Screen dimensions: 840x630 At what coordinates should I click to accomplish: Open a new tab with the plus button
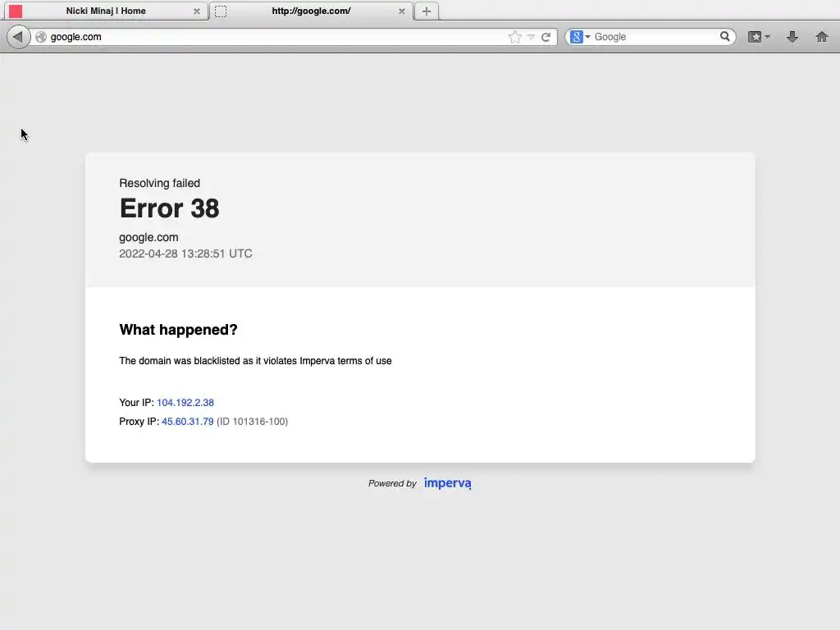pyautogui.click(x=427, y=11)
